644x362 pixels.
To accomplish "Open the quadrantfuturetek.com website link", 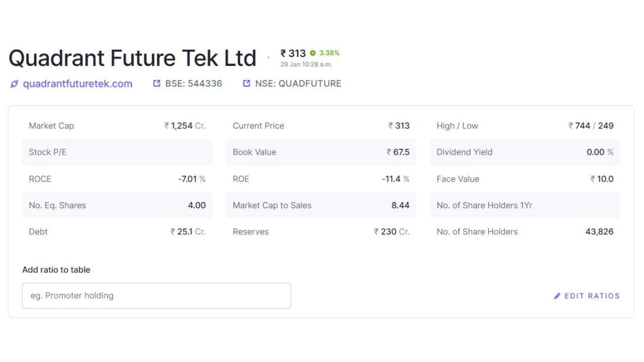I will pyautogui.click(x=77, y=84).
